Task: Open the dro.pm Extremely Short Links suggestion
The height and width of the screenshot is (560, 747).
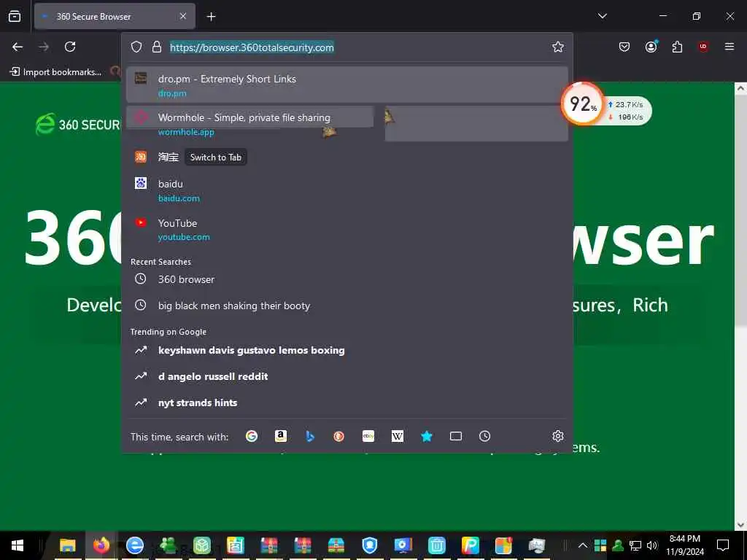Action: click(347, 85)
